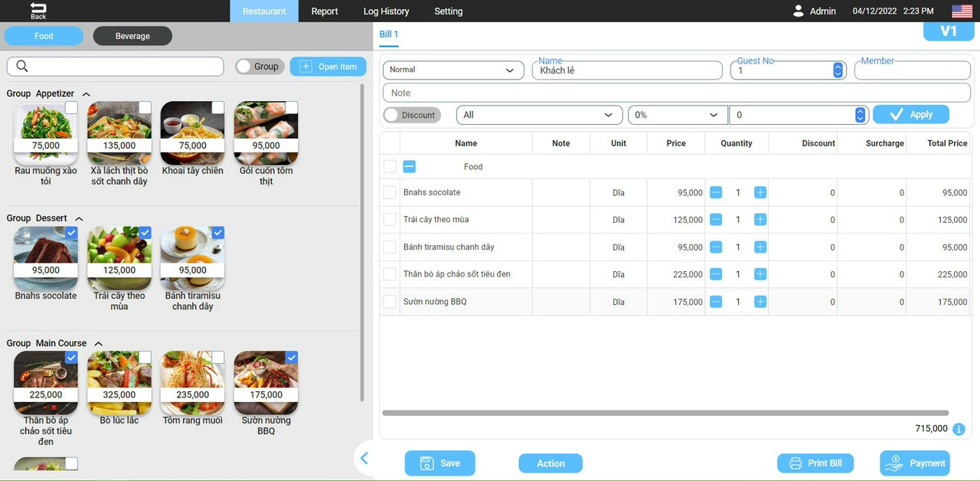
Task: Click the Back arrow icon
Action: click(38, 7)
